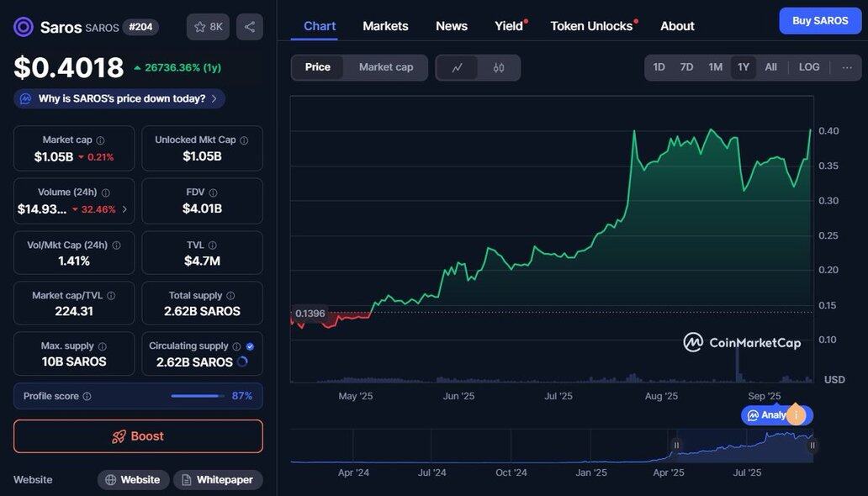868x496 pixels.
Task: Click the left range handle on mini chart
Action: (676, 445)
